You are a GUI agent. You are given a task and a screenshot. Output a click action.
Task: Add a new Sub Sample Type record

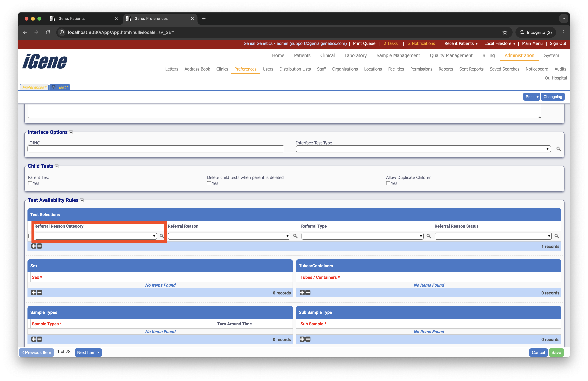(x=302, y=339)
